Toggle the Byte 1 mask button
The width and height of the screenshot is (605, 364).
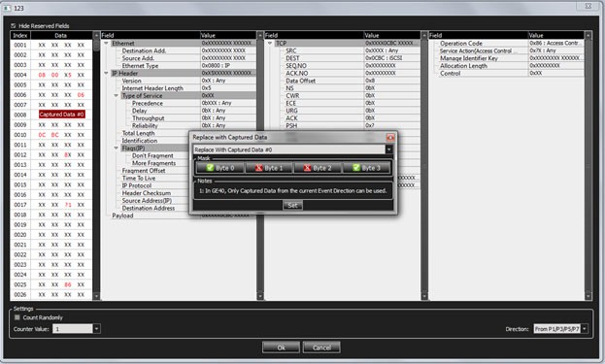(269, 168)
